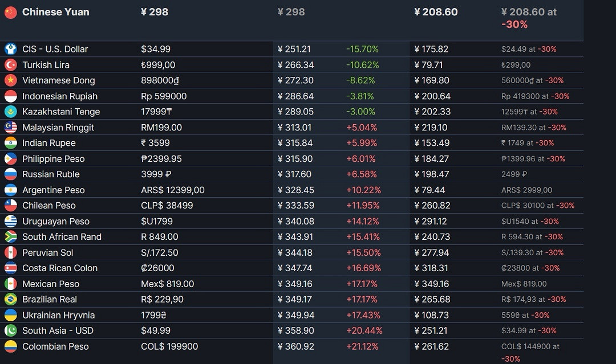The image size is (616, 364).
Task: Click the Indonesian Rupiah Rp 599000 price
Action: point(164,96)
